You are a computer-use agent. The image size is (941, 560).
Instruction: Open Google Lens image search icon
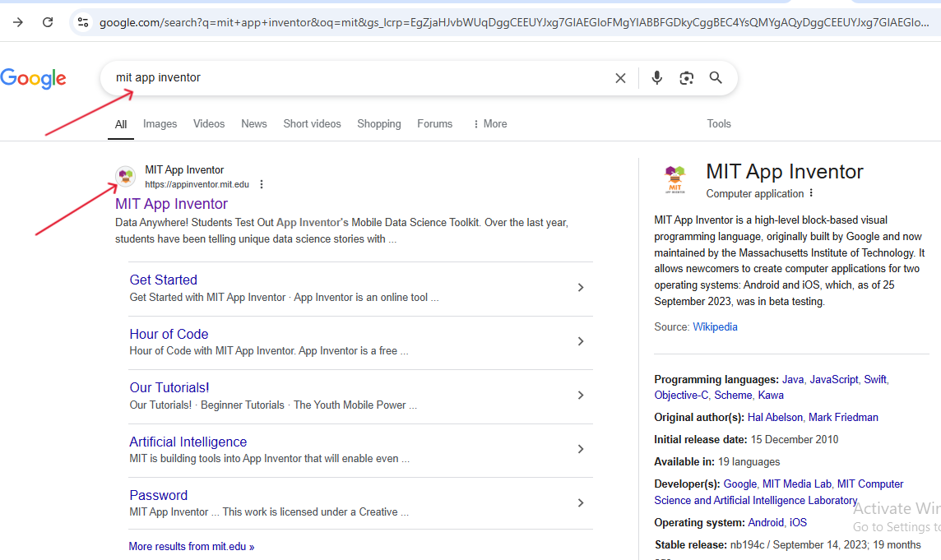[687, 78]
